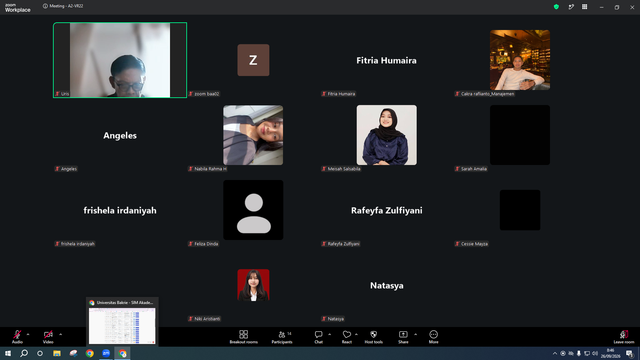The image size is (640, 360).
Task: Expand the Share options arrow
Action: coord(416,334)
